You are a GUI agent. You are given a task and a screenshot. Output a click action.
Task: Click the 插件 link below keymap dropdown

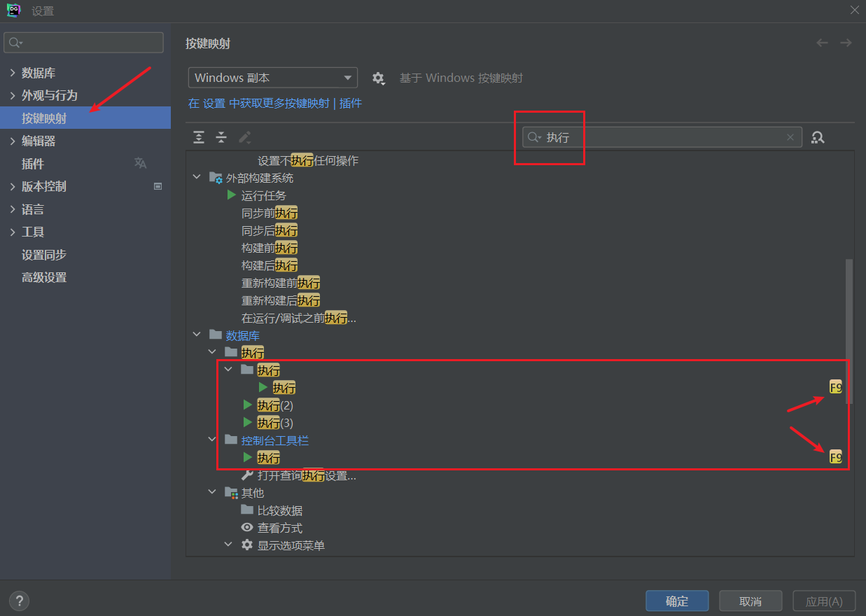pos(351,104)
